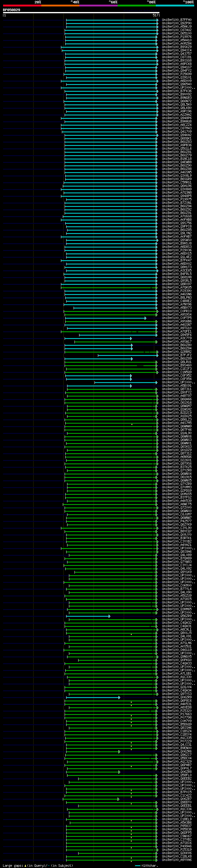The height and width of the screenshot is (868, 197).
Task: Select the UniRef100_Q948P6 label
Action: [176, 118]
